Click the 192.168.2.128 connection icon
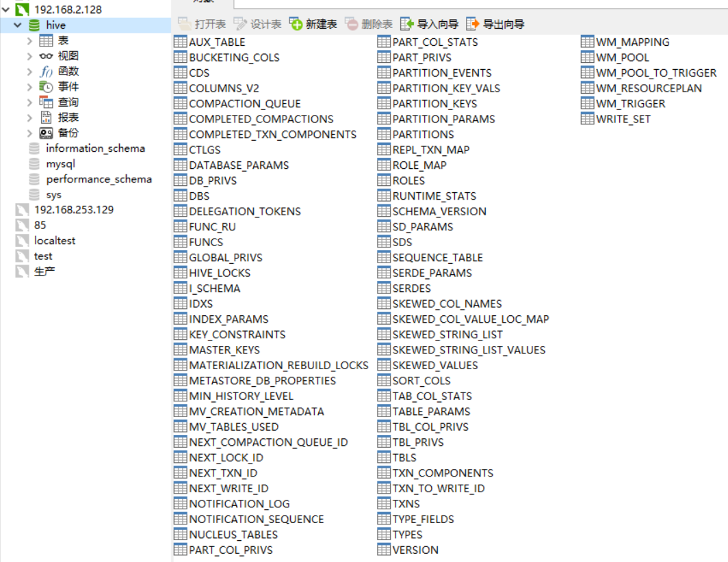This screenshot has width=728, height=562. click(22, 10)
